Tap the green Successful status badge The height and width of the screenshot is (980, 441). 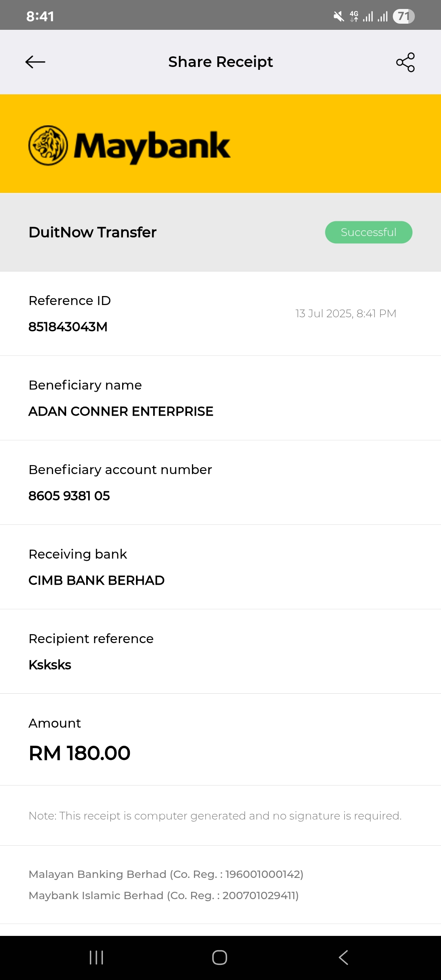coord(368,232)
